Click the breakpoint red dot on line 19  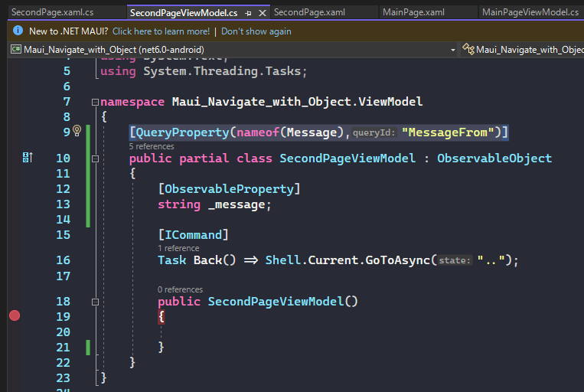click(x=15, y=315)
